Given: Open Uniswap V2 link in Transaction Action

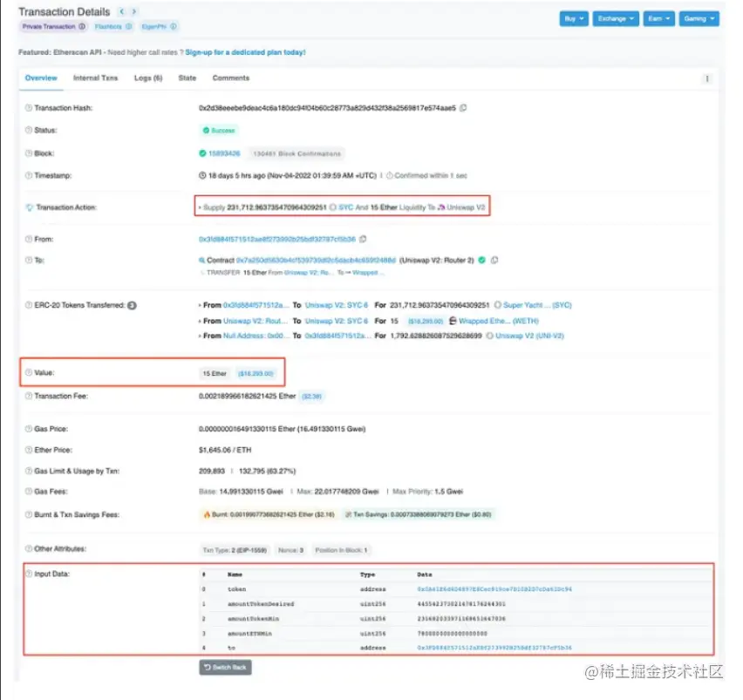Looking at the screenshot, I should [467, 207].
